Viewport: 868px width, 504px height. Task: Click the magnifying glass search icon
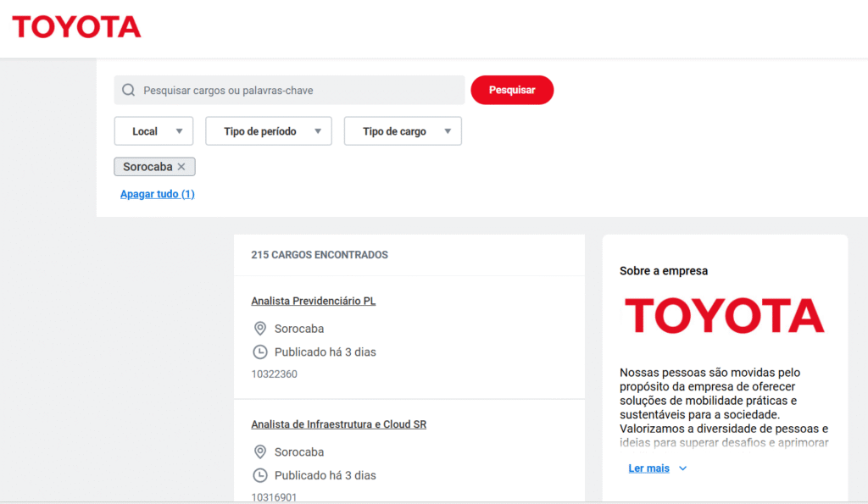[x=129, y=91]
